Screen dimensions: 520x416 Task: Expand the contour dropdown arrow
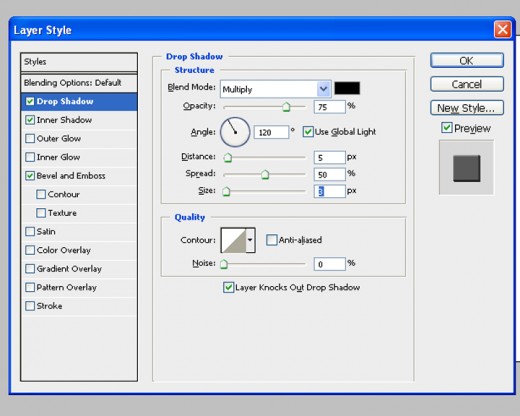click(x=251, y=240)
